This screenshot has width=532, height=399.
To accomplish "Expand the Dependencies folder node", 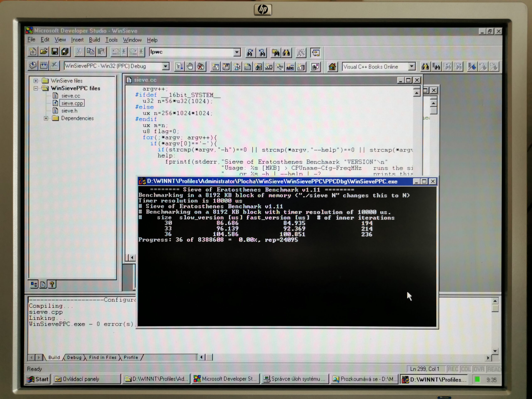I will click(x=46, y=118).
